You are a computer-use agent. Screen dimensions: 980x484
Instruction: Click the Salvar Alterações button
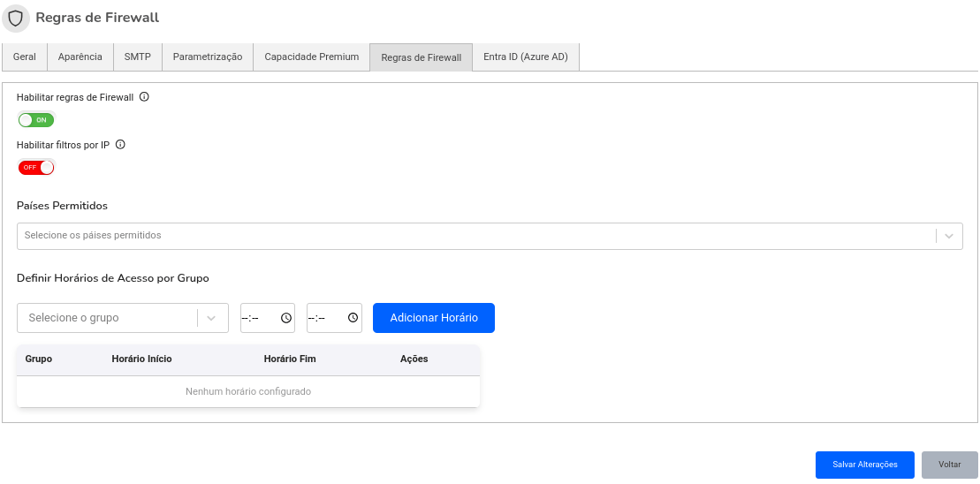(x=864, y=465)
